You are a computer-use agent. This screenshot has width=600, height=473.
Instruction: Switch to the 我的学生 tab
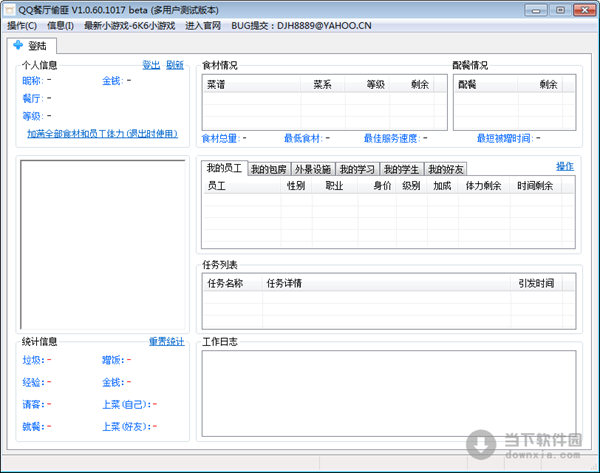pos(401,169)
